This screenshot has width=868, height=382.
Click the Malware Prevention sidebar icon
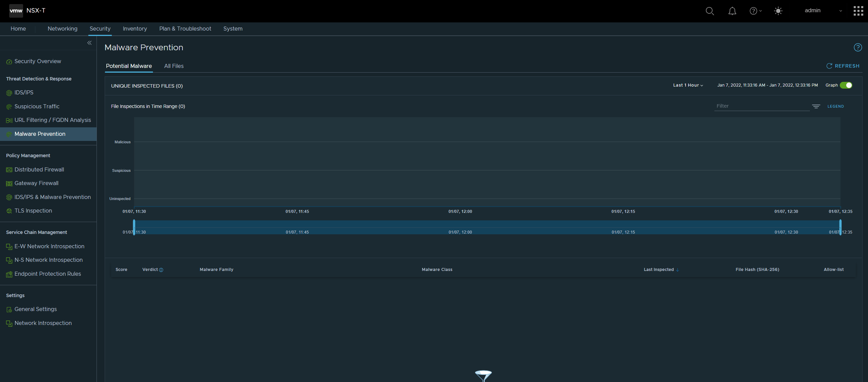(9, 134)
